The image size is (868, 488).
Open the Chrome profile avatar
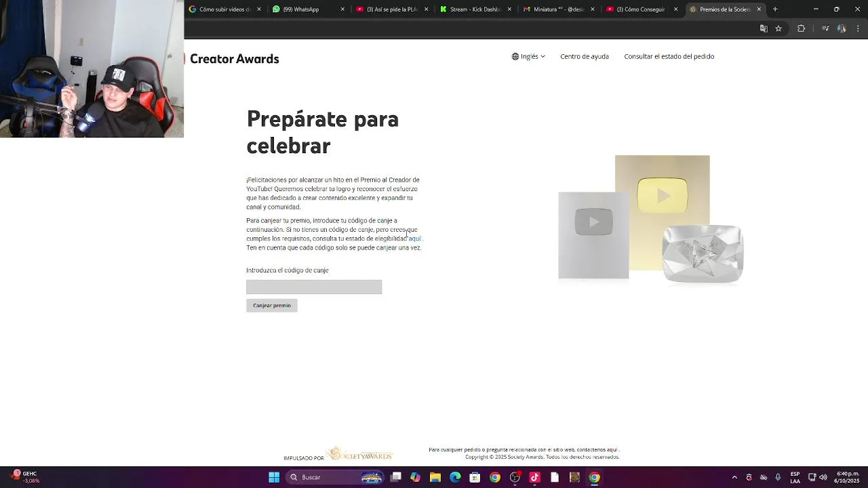pos(842,28)
